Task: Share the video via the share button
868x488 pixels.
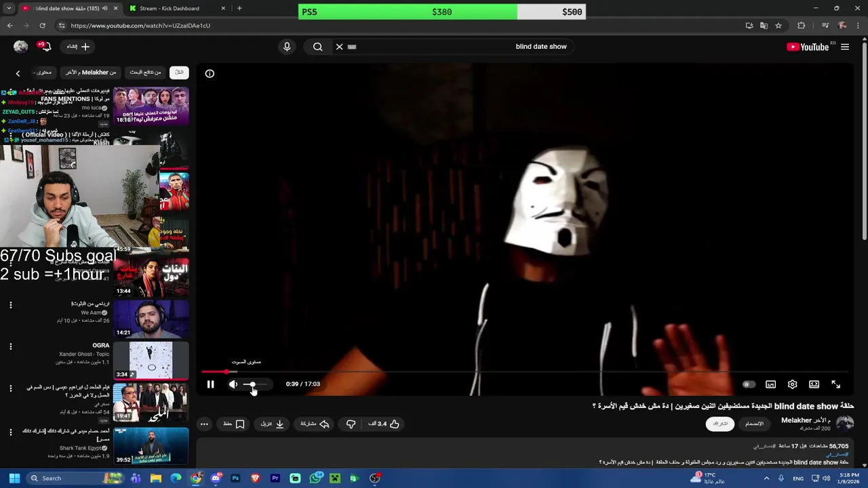Action: [315, 424]
